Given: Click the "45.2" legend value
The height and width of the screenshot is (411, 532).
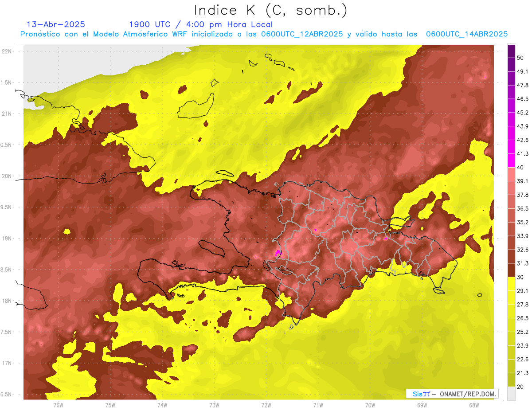Looking at the screenshot, I should [522, 113].
